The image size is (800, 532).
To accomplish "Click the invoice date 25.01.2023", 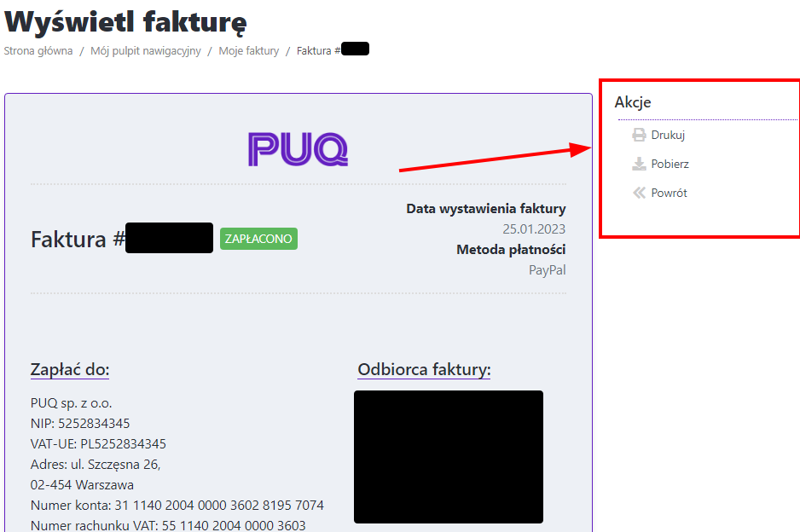I will point(534,229).
